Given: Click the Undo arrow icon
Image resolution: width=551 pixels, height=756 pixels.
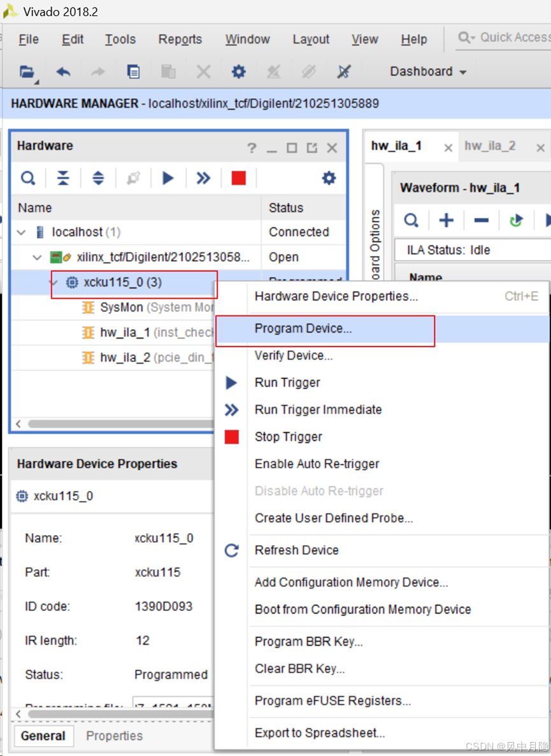Looking at the screenshot, I should pyautogui.click(x=63, y=73).
